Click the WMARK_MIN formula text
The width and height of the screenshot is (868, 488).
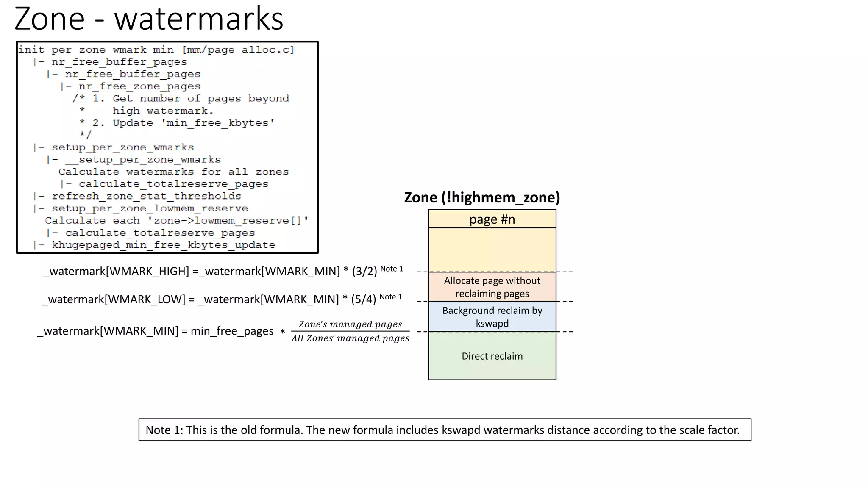155,331
